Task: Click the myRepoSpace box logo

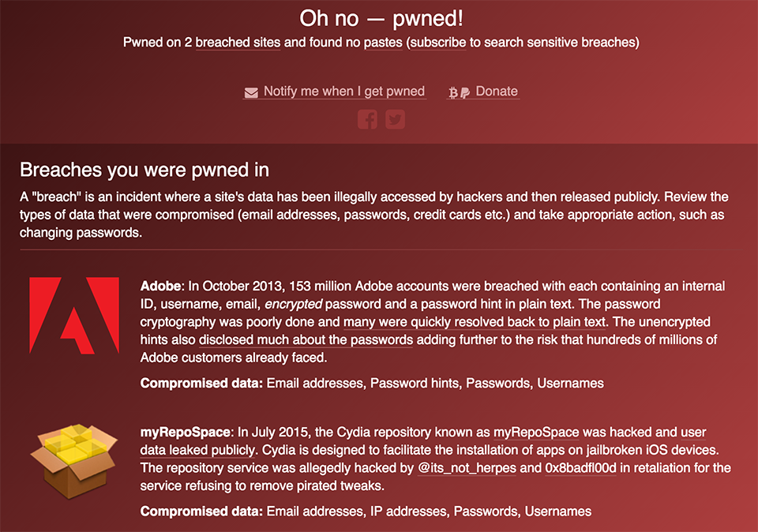Action: point(73,458)
